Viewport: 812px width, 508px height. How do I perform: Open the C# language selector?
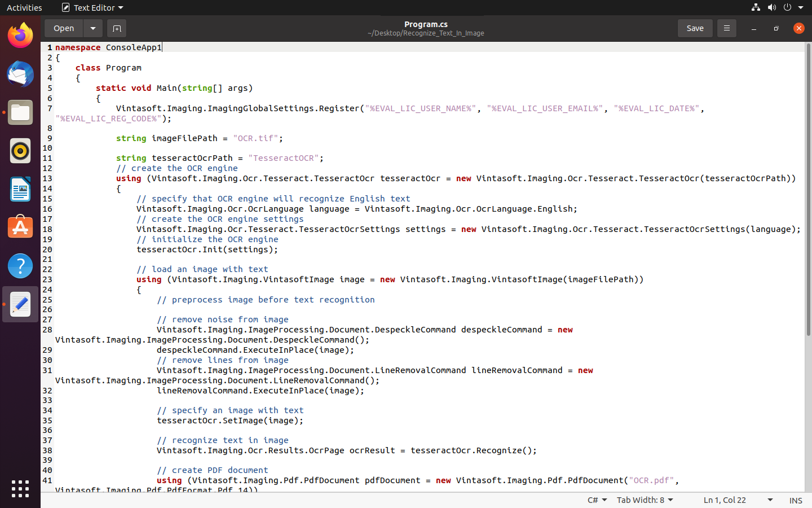(597, 500)
